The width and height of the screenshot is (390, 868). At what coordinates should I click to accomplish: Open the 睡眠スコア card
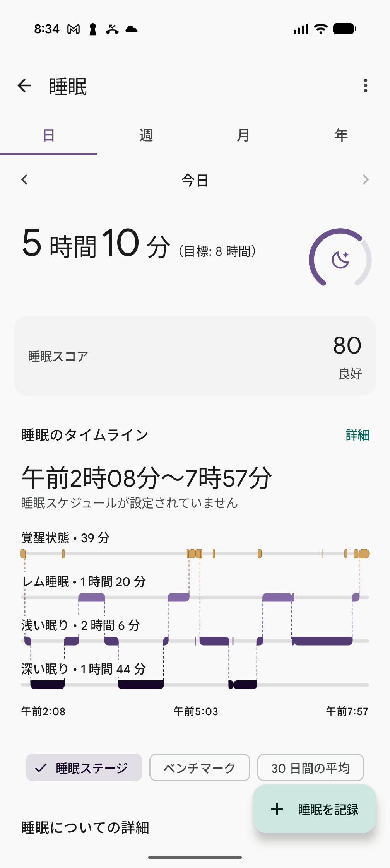[x=195, y=356]
